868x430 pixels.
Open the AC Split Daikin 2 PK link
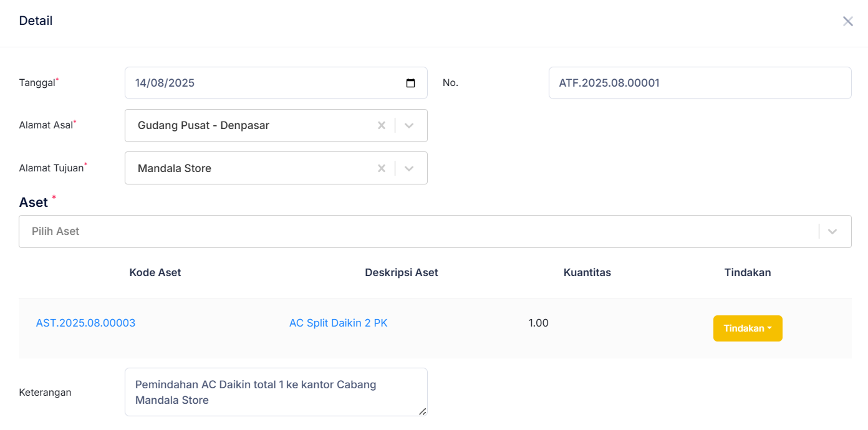click(338, 323)
